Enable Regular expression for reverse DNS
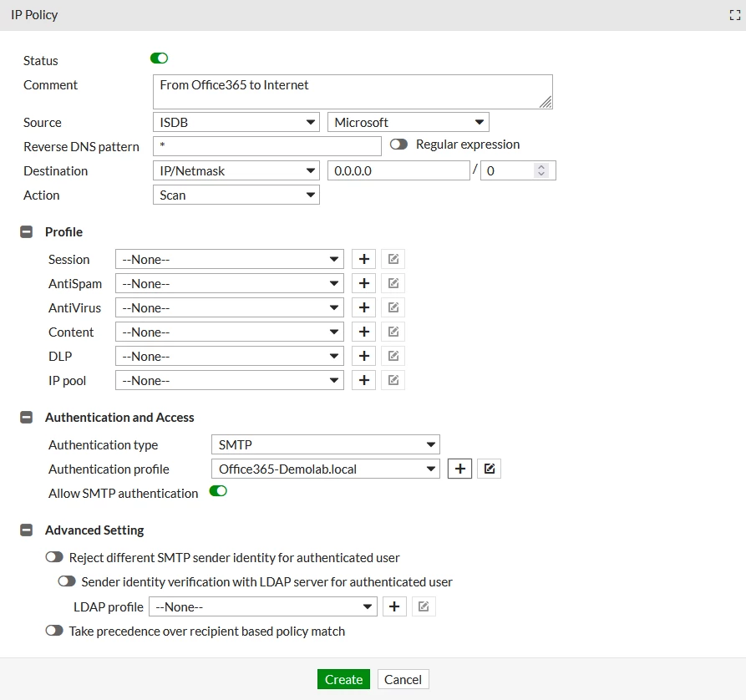This screenshot has height=700, width=746. (398, 145)
